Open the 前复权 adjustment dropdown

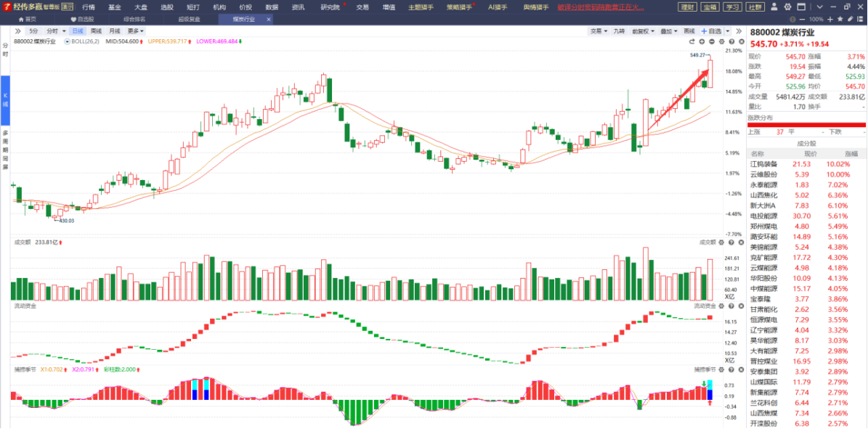tap(641, 32)
